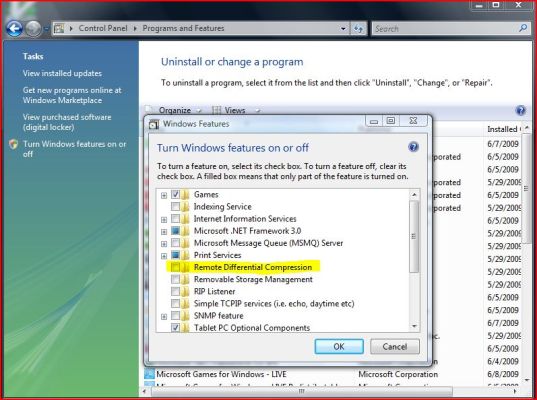Click the refresh icon next to address bar
537x400 pixels.
coord(359,28)
